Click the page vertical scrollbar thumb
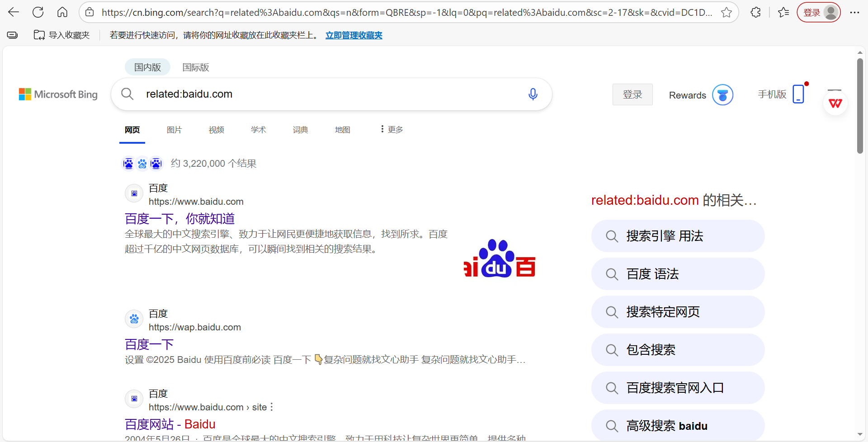Viewport: 868px width, 442px height. click(x=860, y=106)
